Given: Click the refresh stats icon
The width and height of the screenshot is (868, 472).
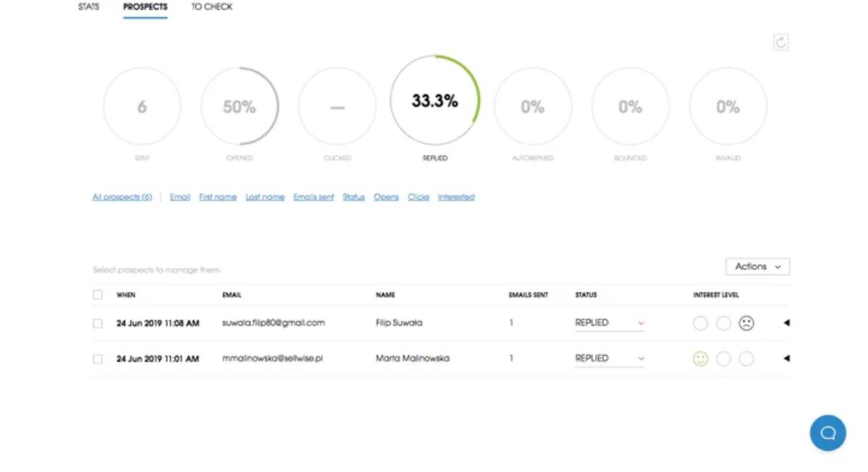Looking at the screenshot, I should click(780, 42).
